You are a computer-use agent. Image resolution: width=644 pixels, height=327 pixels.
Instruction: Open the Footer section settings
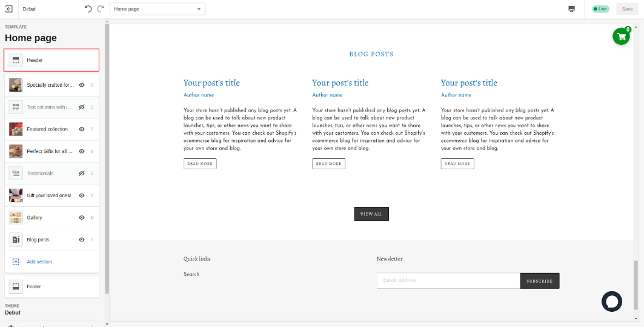pyautogui.click(x=51, y=286)
